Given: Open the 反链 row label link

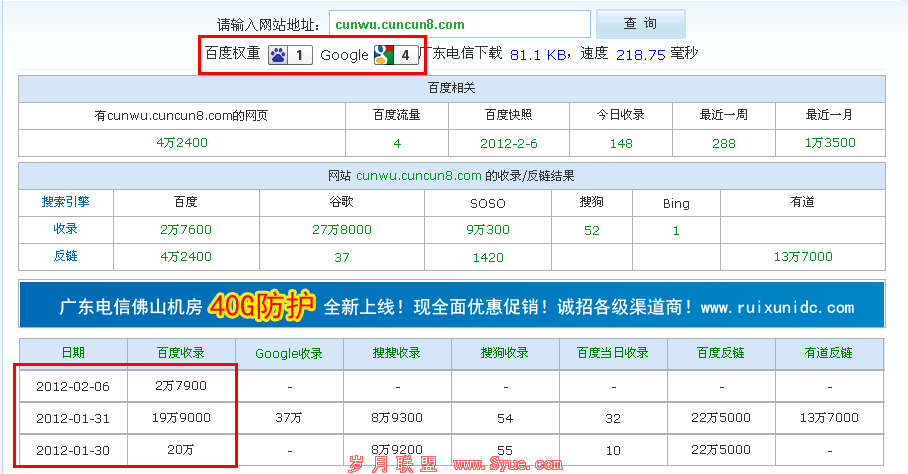Looking at the screenshot, I should coord(66,256).
